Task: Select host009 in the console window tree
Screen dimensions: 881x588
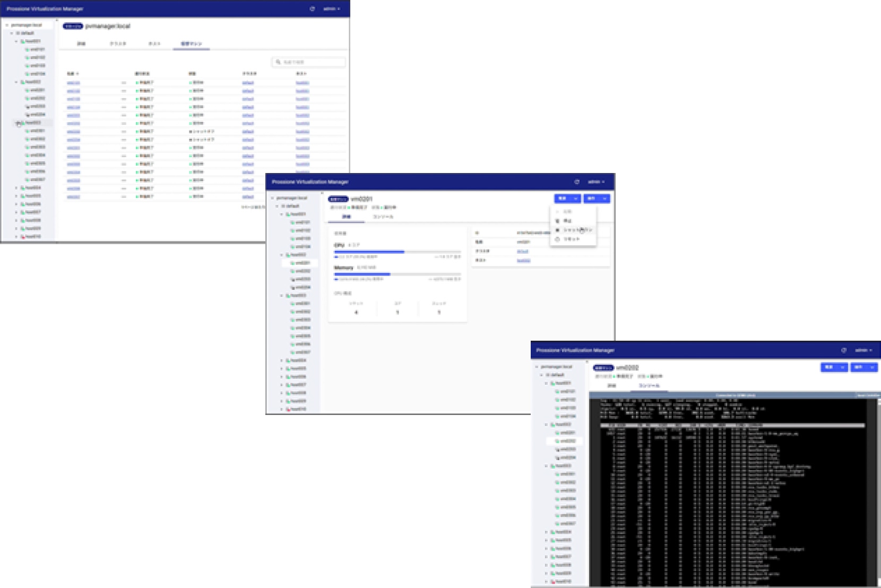Action: click(x=563, y=573)
